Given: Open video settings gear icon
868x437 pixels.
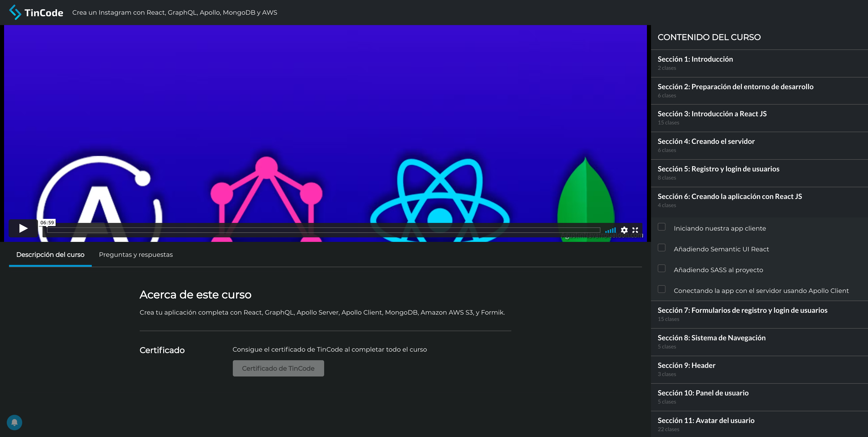Looking at the screenshot, I should click(x=624, y=230).
